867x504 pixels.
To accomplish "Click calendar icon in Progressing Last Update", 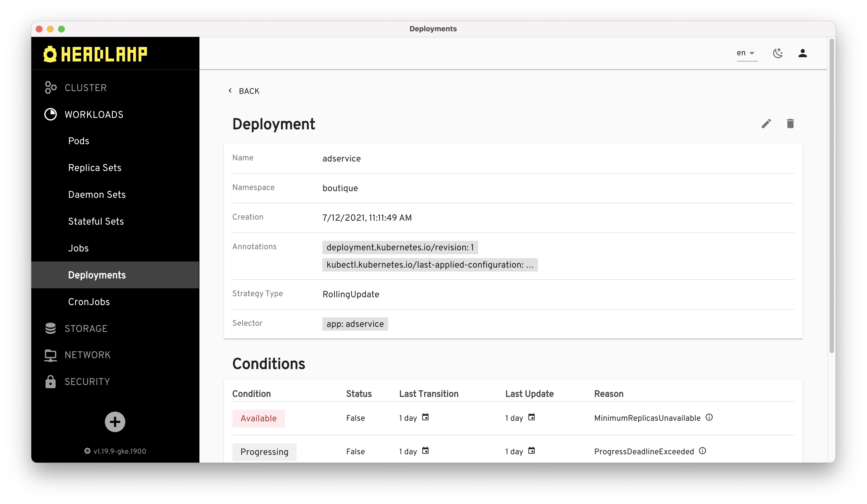I will click(x=531, y=451).
